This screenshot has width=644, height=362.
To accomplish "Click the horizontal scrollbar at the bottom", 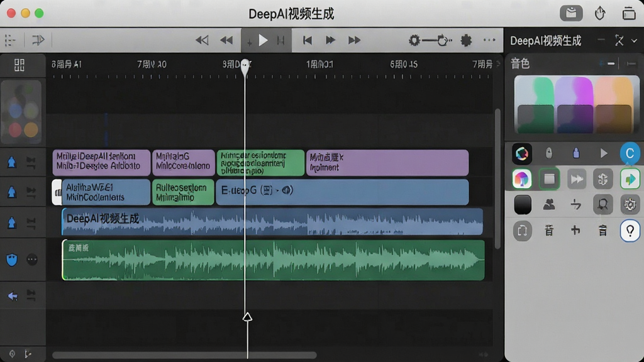I will [184, 355].
